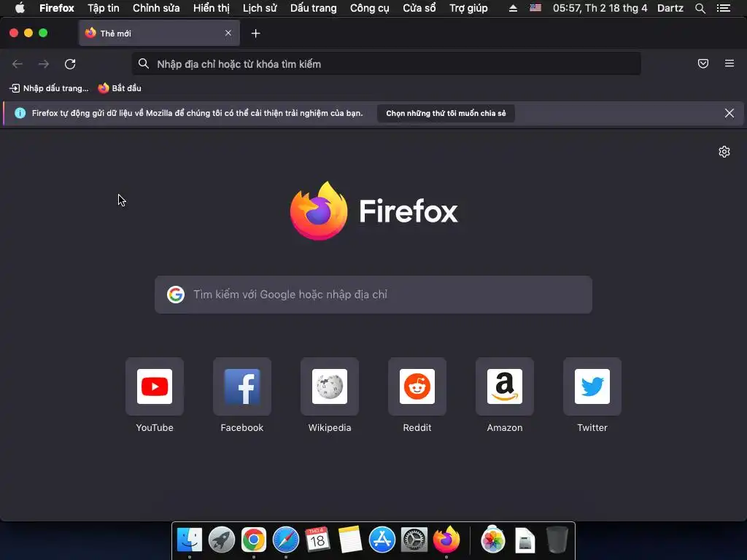Dismiss the Mozilla data notification bar
The height and width of the screenshot is (560, 747).
point(729,113)
